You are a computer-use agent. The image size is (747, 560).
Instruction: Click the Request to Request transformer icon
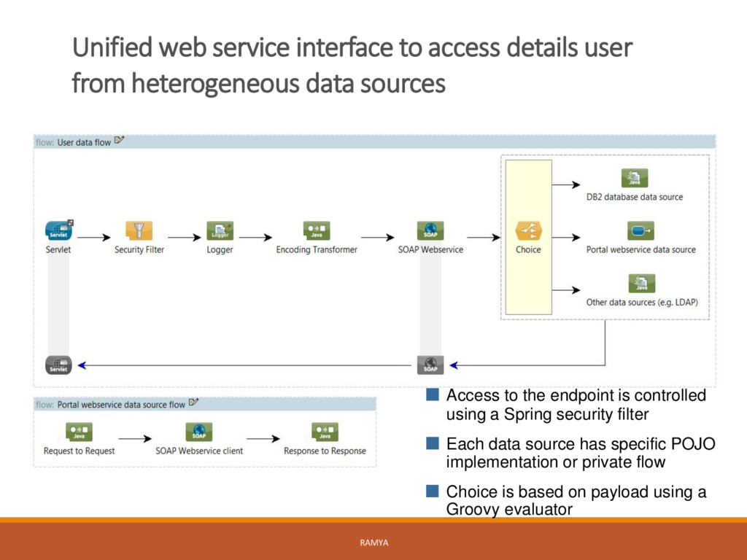(x=79, y=432)
